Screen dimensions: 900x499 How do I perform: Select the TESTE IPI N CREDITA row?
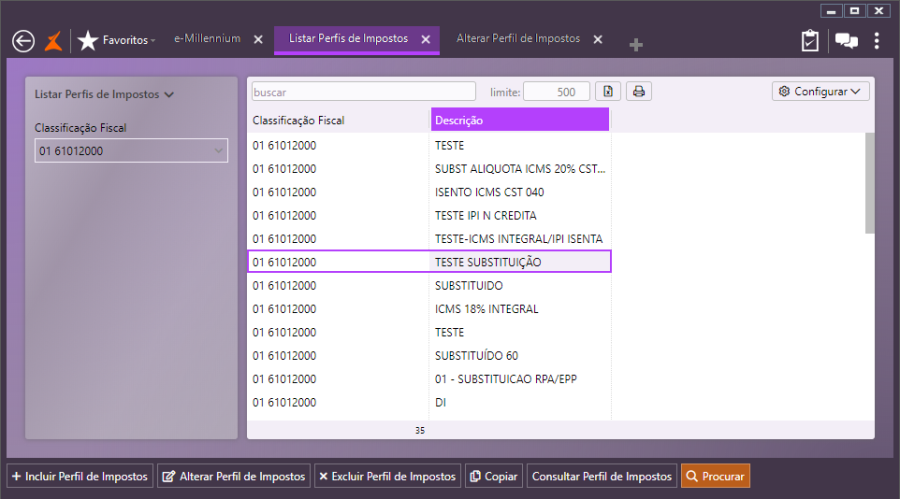coord(429,215)
